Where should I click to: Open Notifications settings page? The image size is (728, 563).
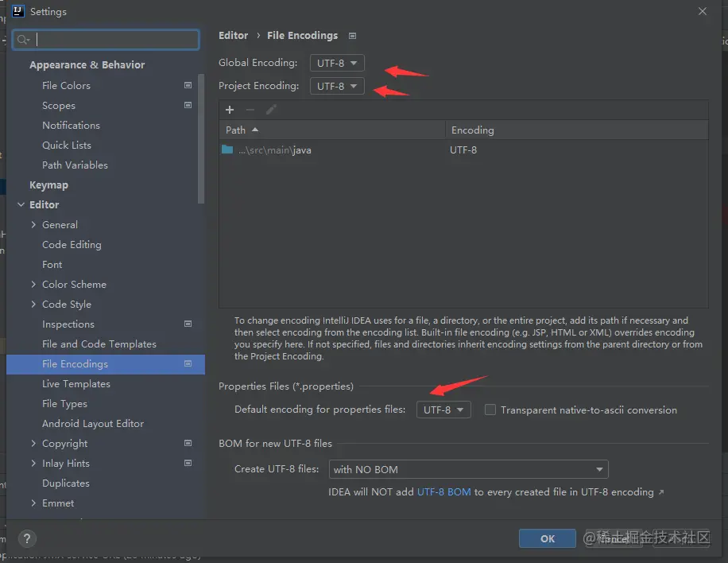point(71,126)
